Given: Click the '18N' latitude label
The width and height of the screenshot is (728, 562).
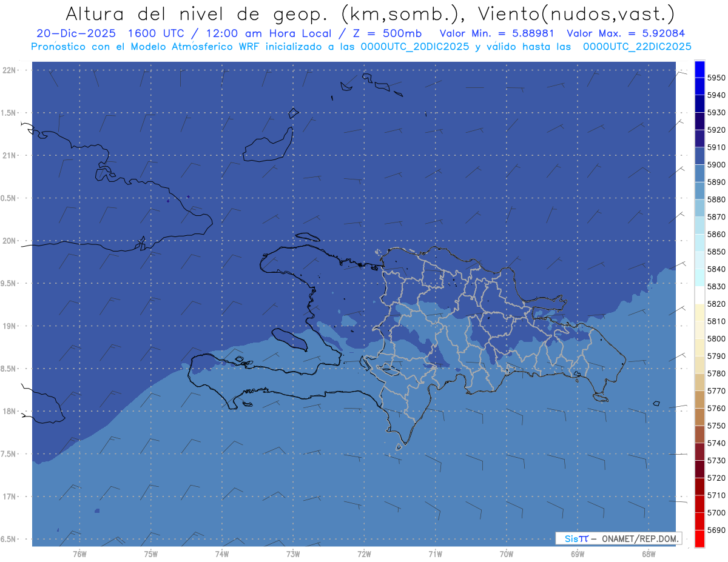Looking at the screenshot, I should (x=9, y=411).
